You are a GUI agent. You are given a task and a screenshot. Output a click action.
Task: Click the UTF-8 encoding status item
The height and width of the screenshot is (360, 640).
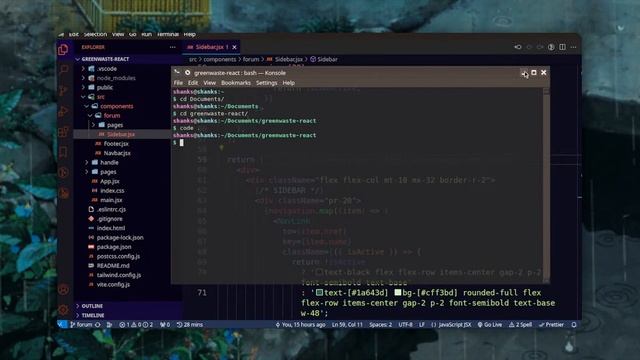[405, 325]
